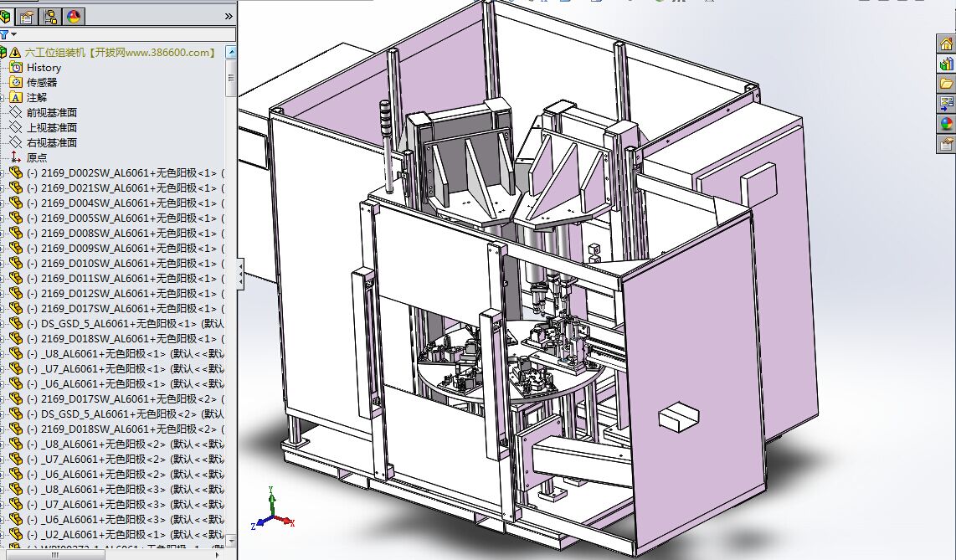Open the FeatureManager design tree tab
Image resolution: width=956 pixels, height=560 pixels.
click(x=5, y=17)
